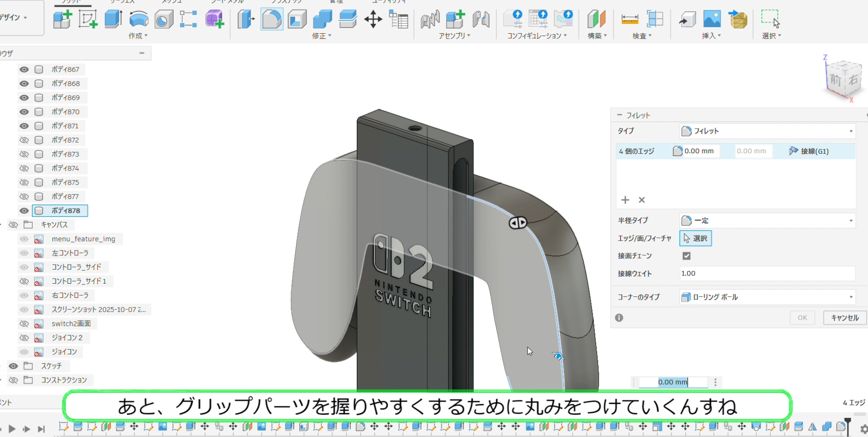The width and height of the screenshot is (868, 437).
Task: Open the Press Pull tool
Action: [x=246, y=19]
